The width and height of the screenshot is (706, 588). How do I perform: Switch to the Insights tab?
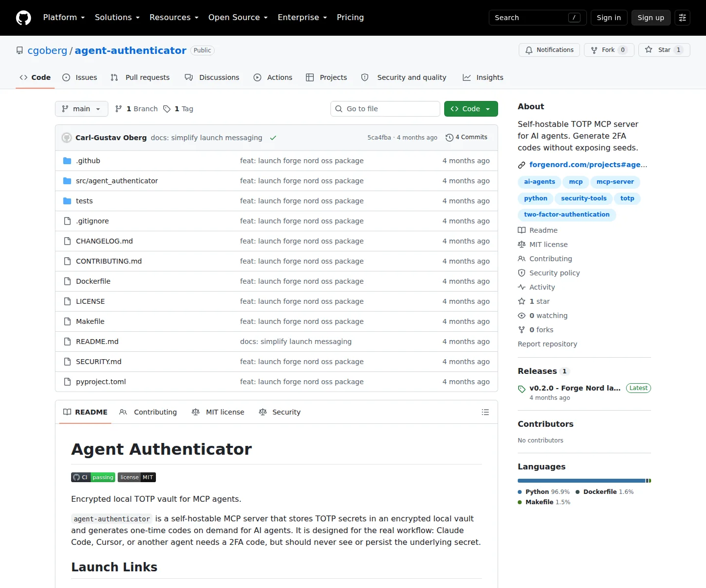click(x=483, y=77)
